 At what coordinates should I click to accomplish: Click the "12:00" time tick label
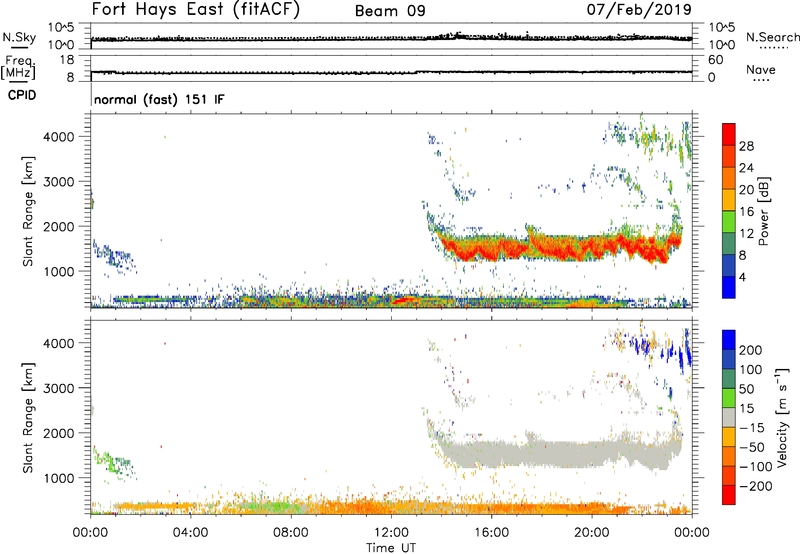coord(391,533)
